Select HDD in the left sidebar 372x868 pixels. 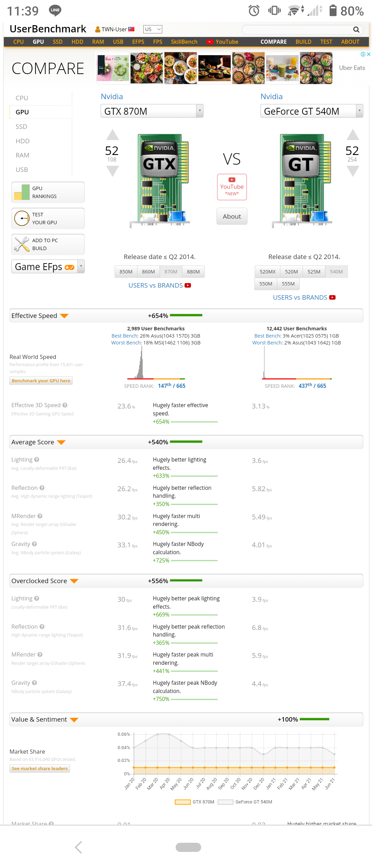pos(22,141)
